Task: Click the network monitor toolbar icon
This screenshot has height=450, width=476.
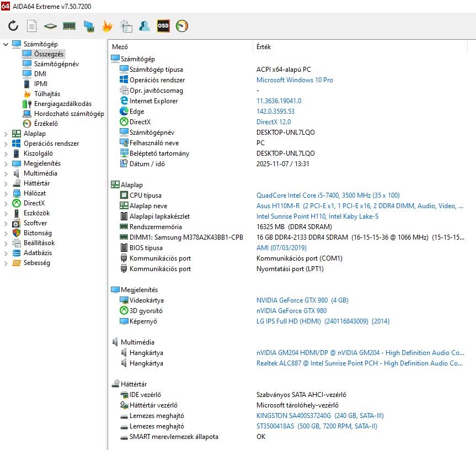Action: pos(89,26)
